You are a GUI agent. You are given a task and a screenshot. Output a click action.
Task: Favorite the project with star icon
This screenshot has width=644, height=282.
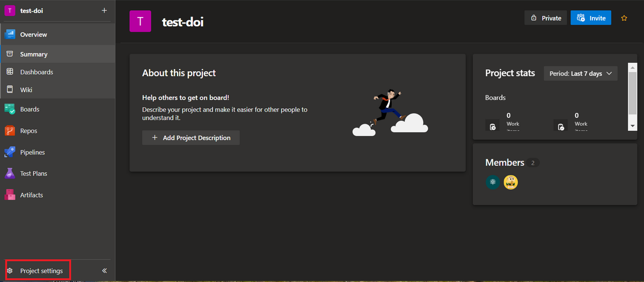click(624, 18)
